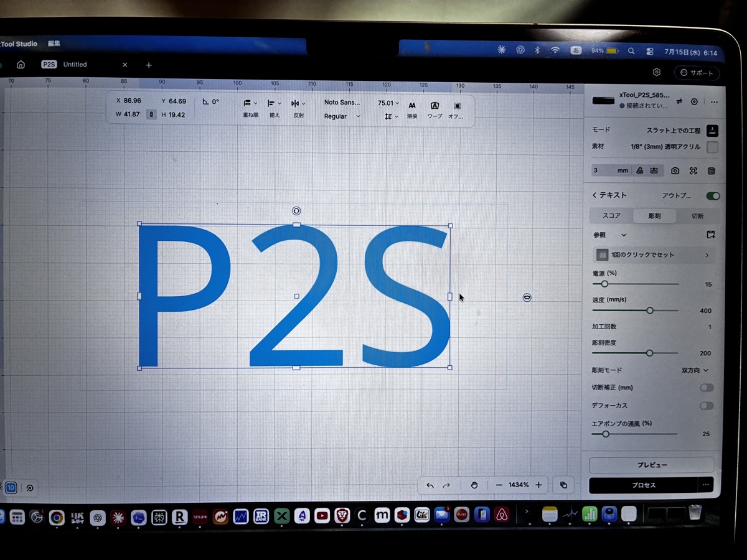747x560 pixels.
Task: Click the material thickness field 3 mm
Action: coord(611,170)
